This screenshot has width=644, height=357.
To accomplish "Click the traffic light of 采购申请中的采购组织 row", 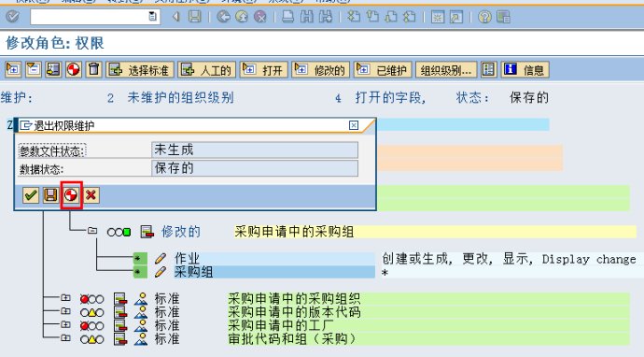I will [x=92, y=299].
